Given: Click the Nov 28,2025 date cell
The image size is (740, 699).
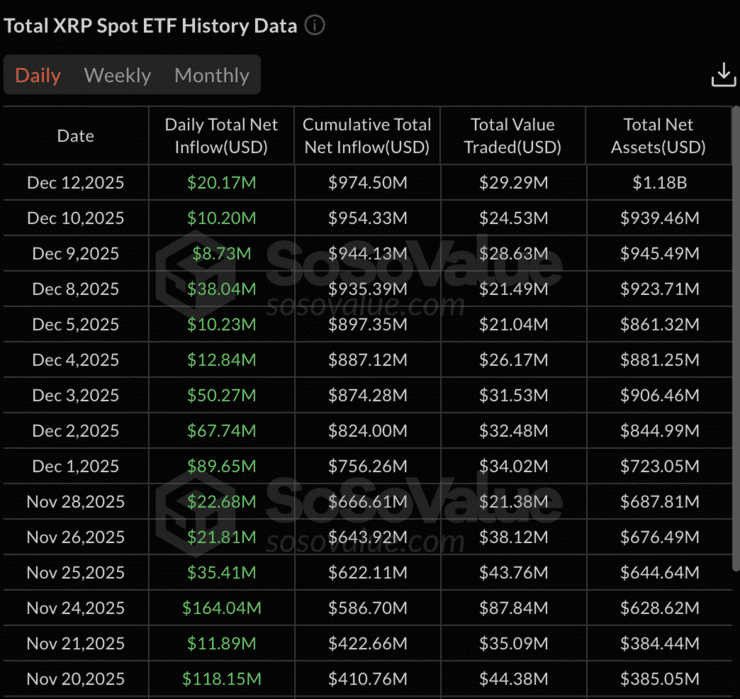Looking at the screenshot, I should [x=76, y=502].
